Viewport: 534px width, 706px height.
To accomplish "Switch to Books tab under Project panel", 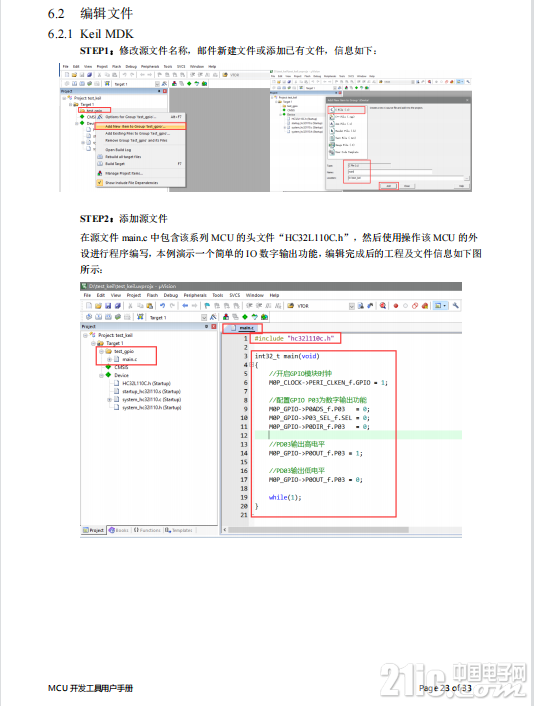I will click(x=119, y=530).
